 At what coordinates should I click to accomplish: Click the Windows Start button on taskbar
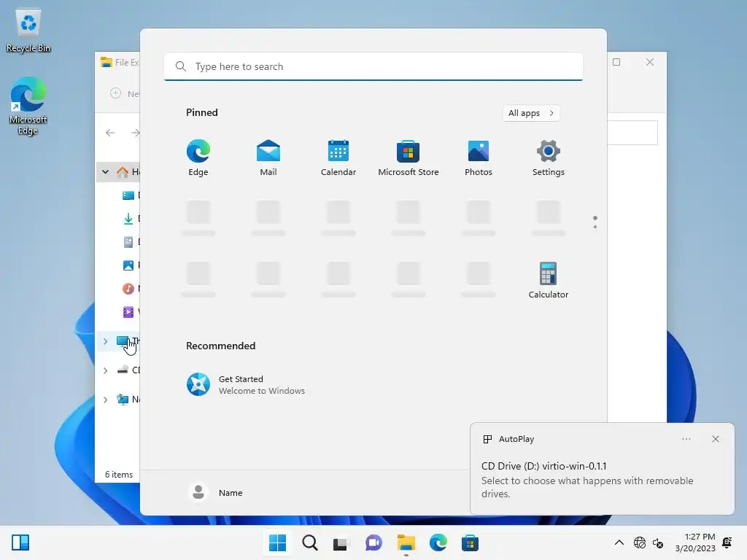(x=278, y=542)
